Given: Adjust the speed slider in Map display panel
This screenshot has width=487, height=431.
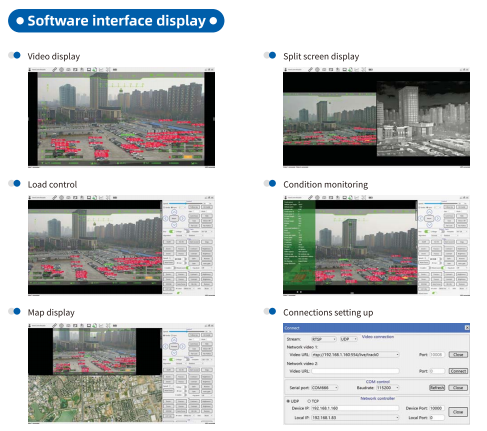Looking at the screenshot, I should click(x=187, y=331).
